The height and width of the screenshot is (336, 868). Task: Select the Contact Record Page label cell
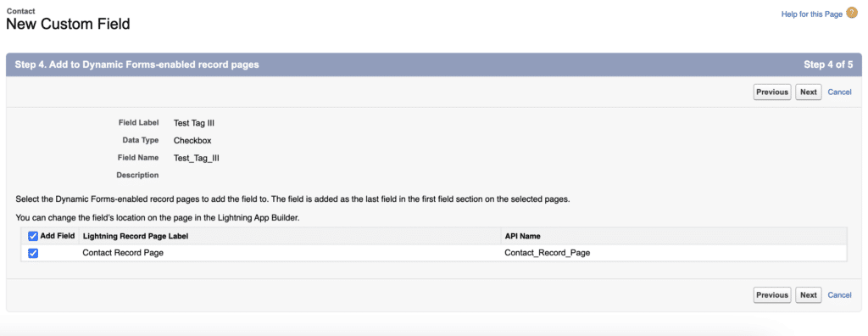(x=123, y=253)
